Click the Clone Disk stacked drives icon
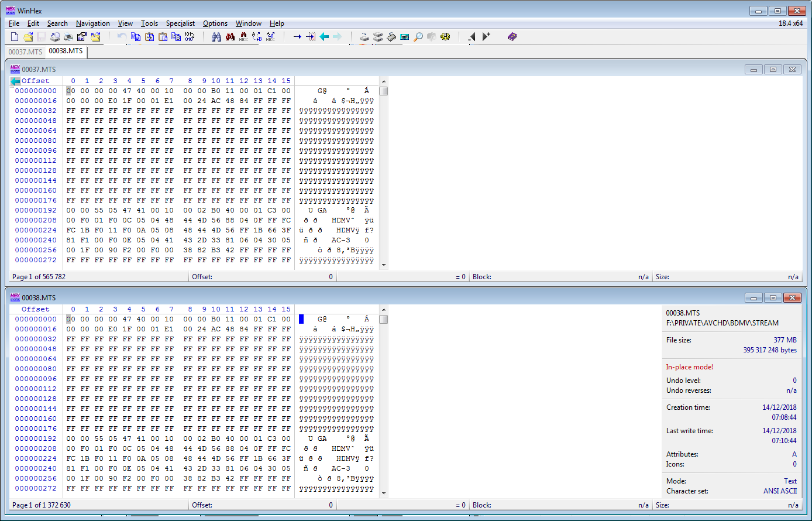 click(x=378, y=37)
